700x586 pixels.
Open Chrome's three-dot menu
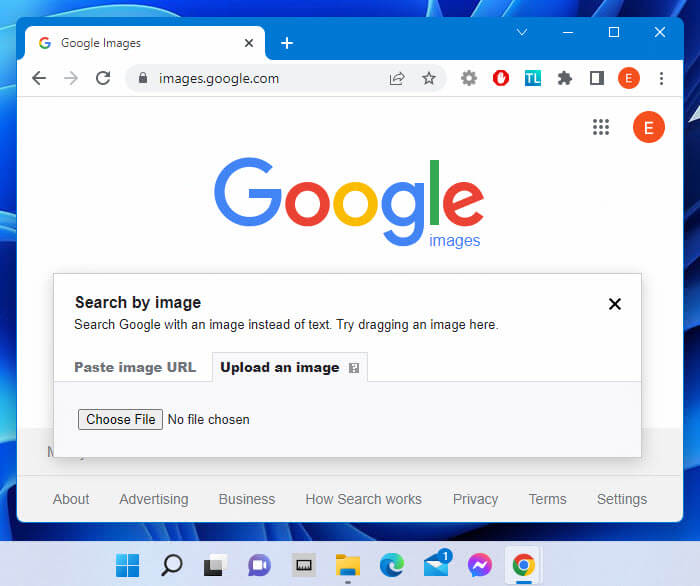661,79
